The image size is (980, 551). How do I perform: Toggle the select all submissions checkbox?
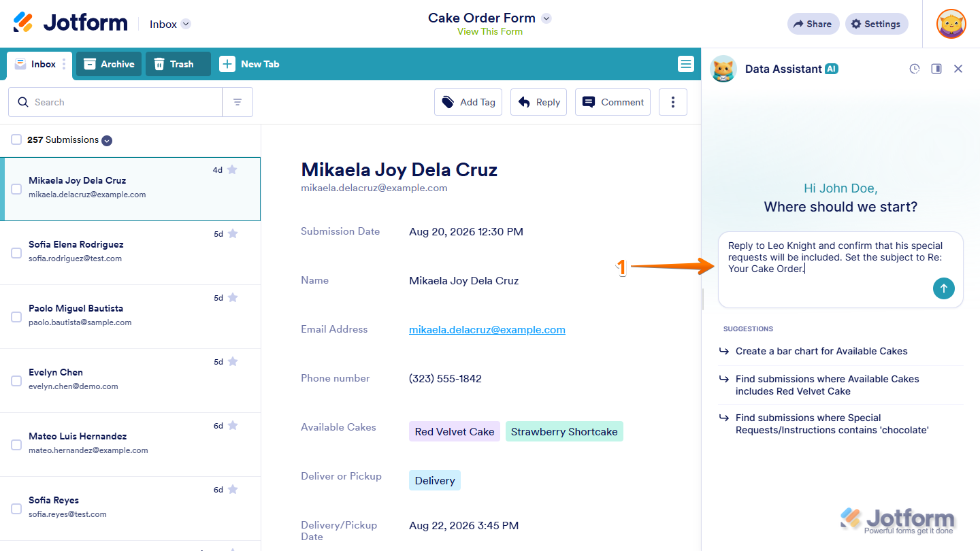point(16,139)
